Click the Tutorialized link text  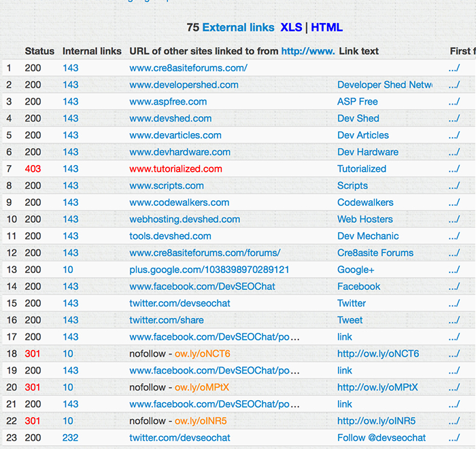(362, 169)
